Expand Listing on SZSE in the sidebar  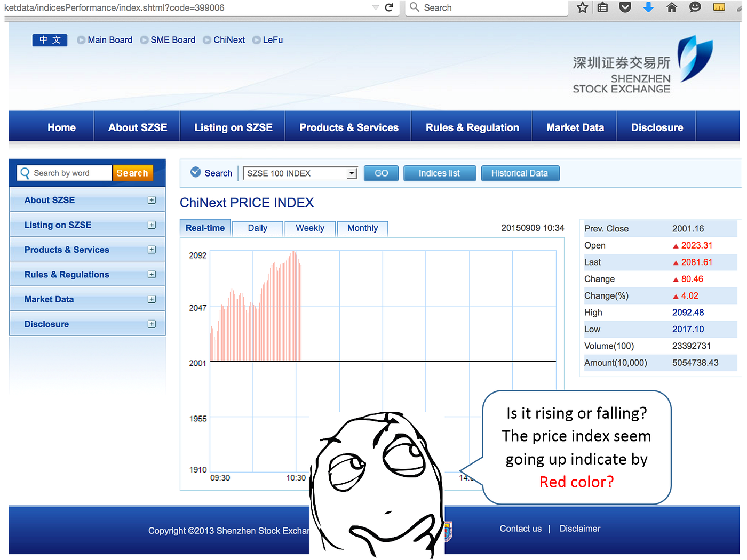pyautogui.click(x=152, y=225)
